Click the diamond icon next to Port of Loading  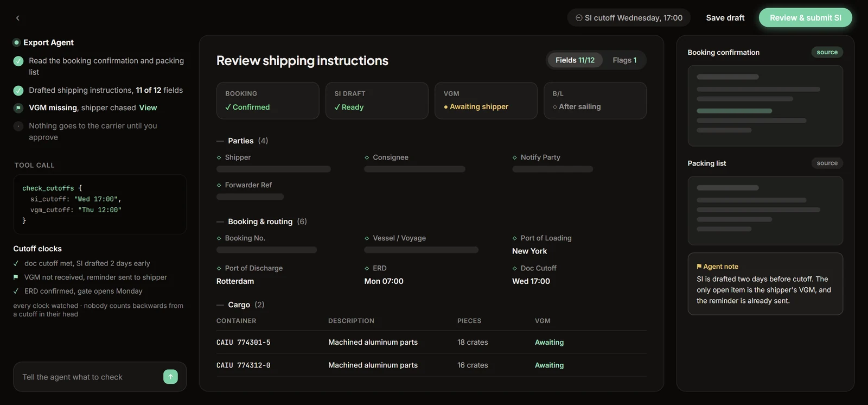pos(515,238)
